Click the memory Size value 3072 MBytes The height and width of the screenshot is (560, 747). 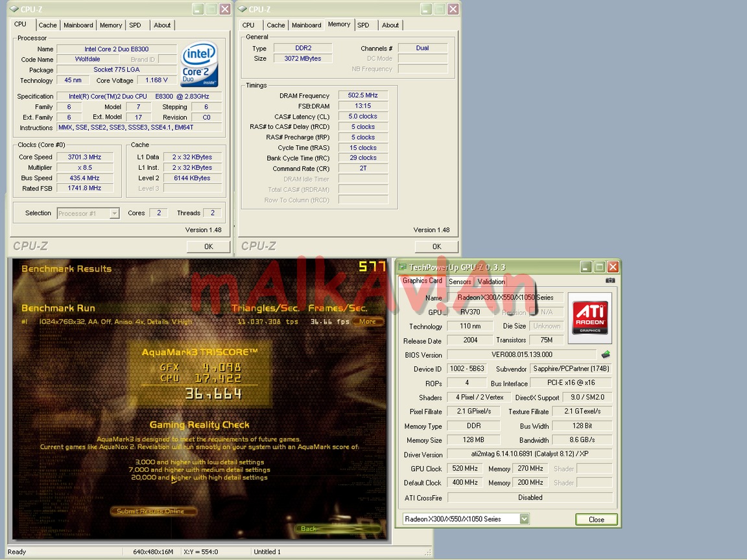pyautogui.click(x=303, y=58)
